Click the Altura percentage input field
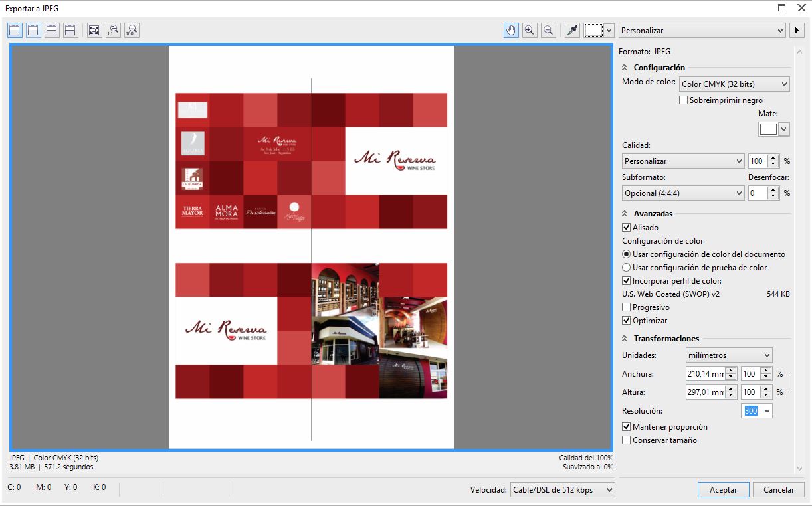 pyautogui.click(x=751, y=392)
